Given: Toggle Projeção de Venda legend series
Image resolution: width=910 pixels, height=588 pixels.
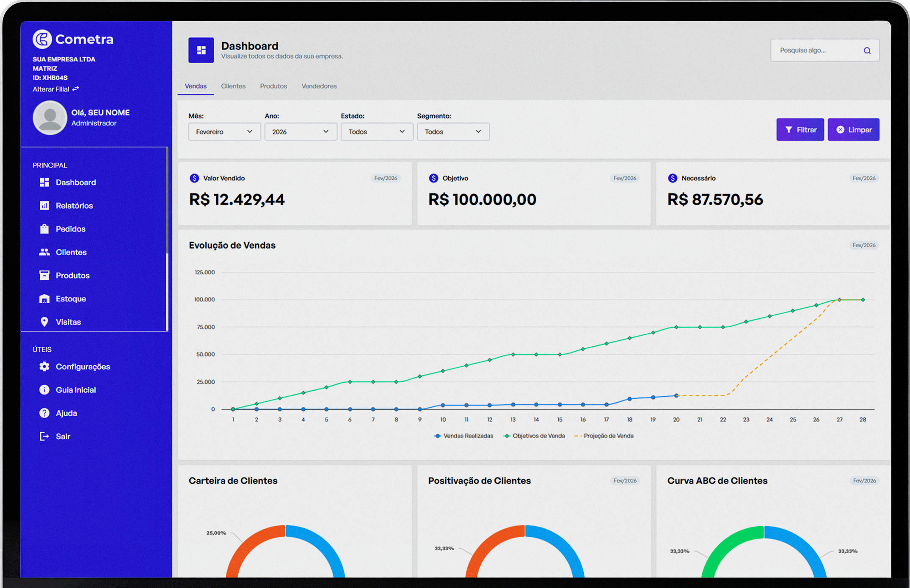Looking at the screenshot, I should point(604,436).
